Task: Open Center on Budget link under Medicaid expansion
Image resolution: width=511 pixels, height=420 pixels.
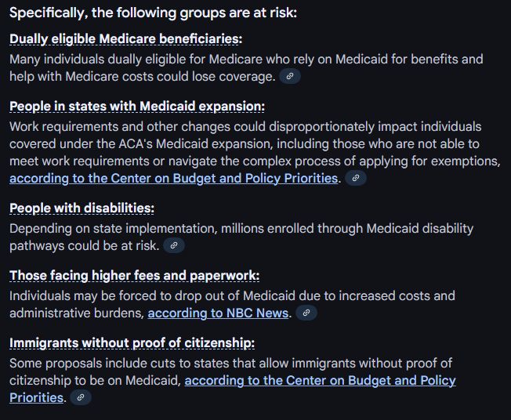Action: pyautogui.click(x=173, y=179)
